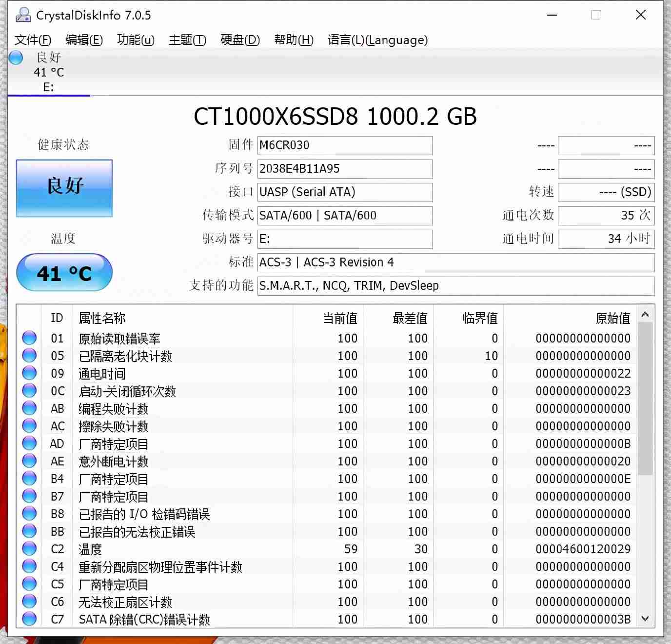Click status orb for attribute 09 通电时间
Screen dimensions: 671x644
(x=29, y=373)
